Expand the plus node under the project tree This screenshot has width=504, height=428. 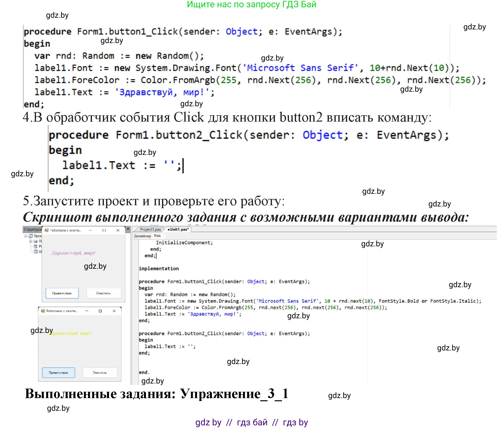pyautogui.click(x=30, y=241)
